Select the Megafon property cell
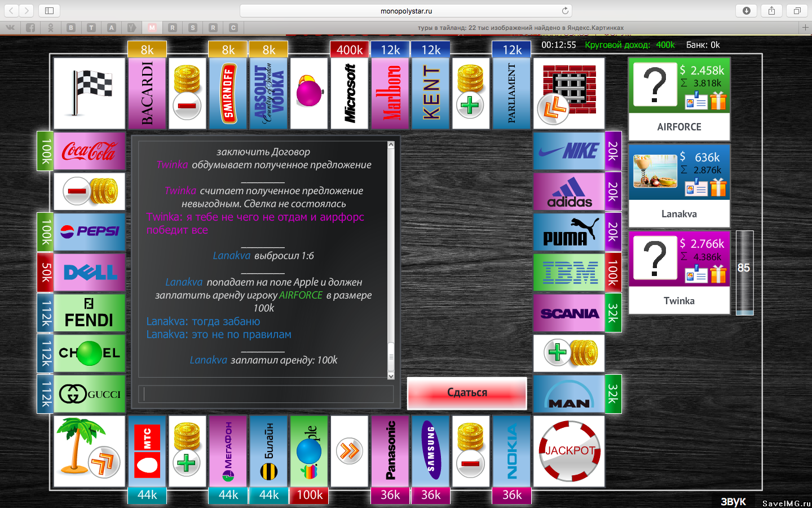812x508 pixels. point(228,452)
